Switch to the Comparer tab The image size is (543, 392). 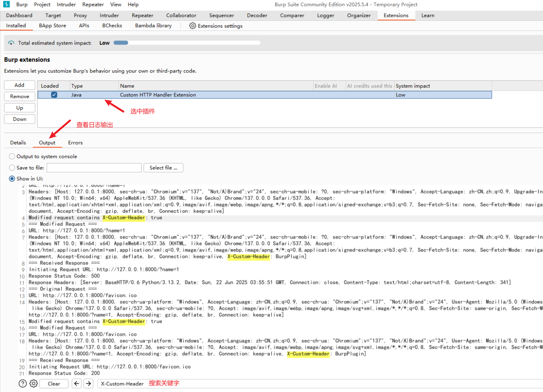[292, 15]
